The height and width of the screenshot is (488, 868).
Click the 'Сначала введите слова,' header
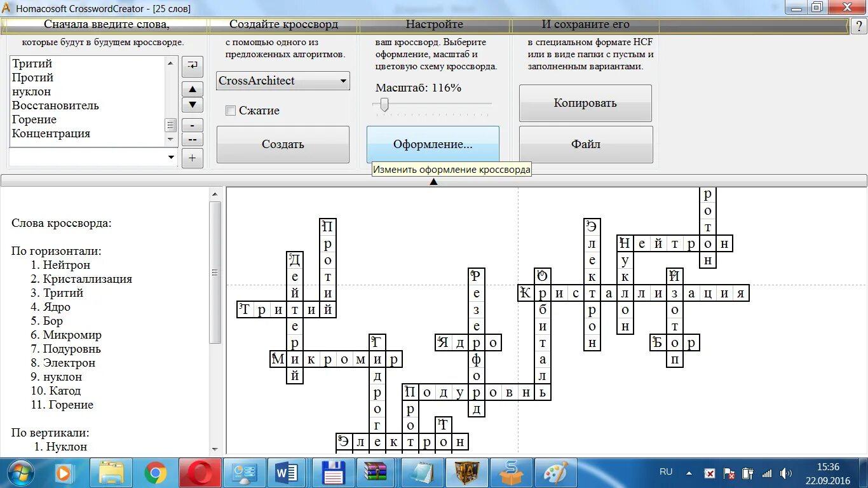pyautogui.click(x=106, y=25)
